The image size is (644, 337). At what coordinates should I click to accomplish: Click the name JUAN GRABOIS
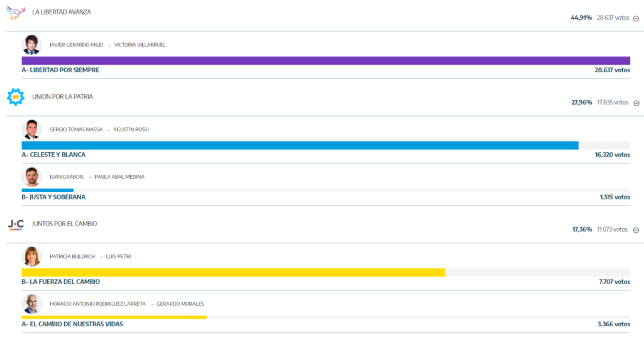pyautogui.click(x=67, y=177)
